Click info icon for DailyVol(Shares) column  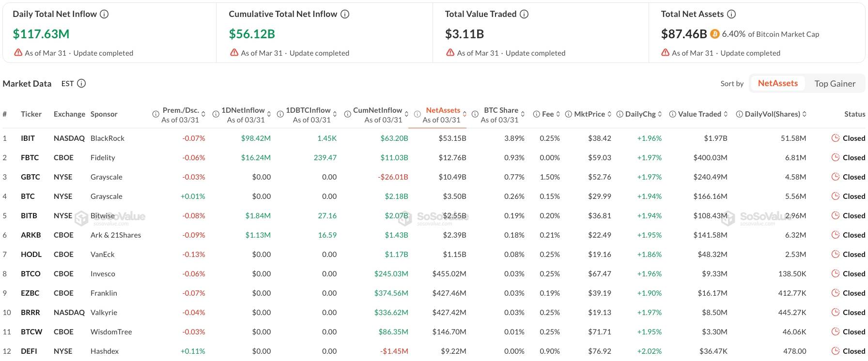pos(739,114)
